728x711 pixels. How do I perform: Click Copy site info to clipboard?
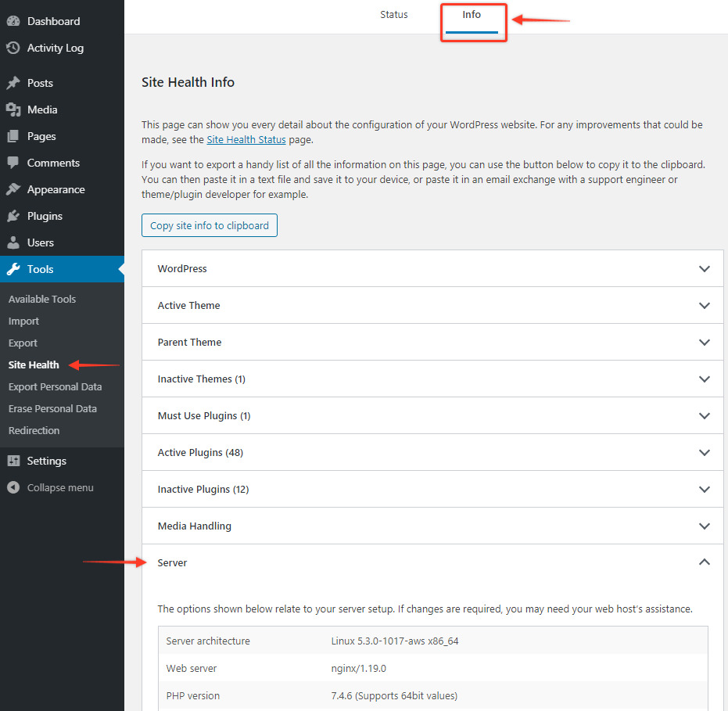click(x=210, y=225)
